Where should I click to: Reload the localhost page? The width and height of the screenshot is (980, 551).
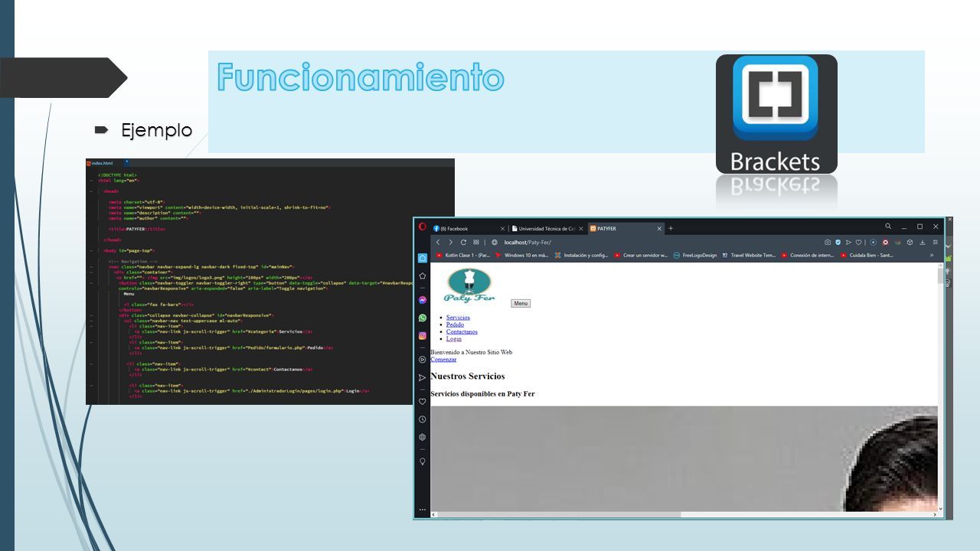(463, 243)
